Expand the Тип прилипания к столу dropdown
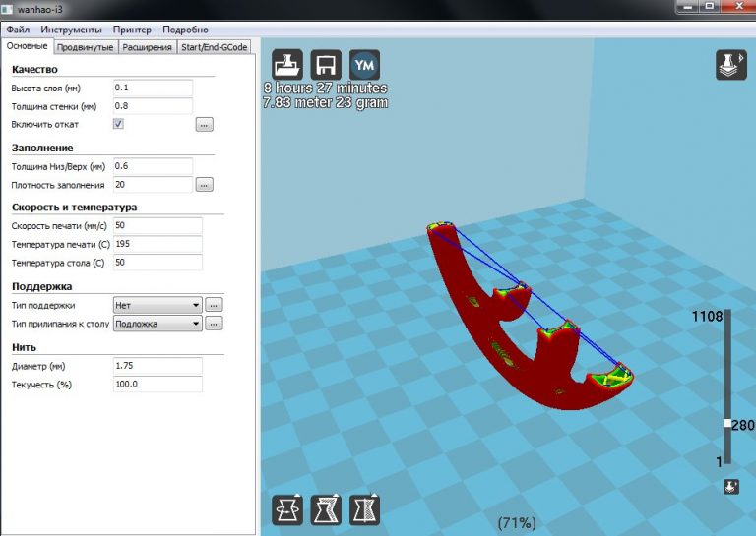 (157, 324)
